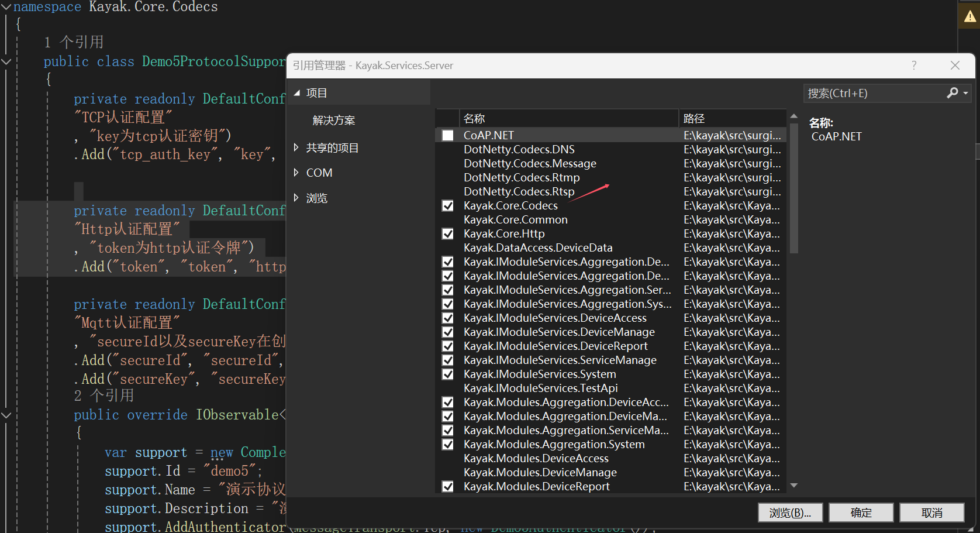This screenshot has width=980, height=533.
Task: Collapse the namespace Kayak.Core.Codecs code block
Action: (x=6, y=7)
